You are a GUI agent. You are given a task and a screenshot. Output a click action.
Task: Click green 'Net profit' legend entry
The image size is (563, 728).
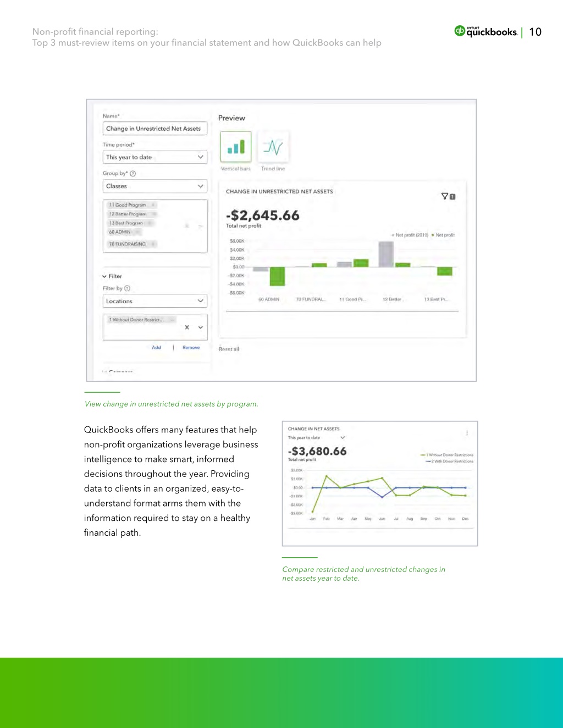[x=443, y=235]
